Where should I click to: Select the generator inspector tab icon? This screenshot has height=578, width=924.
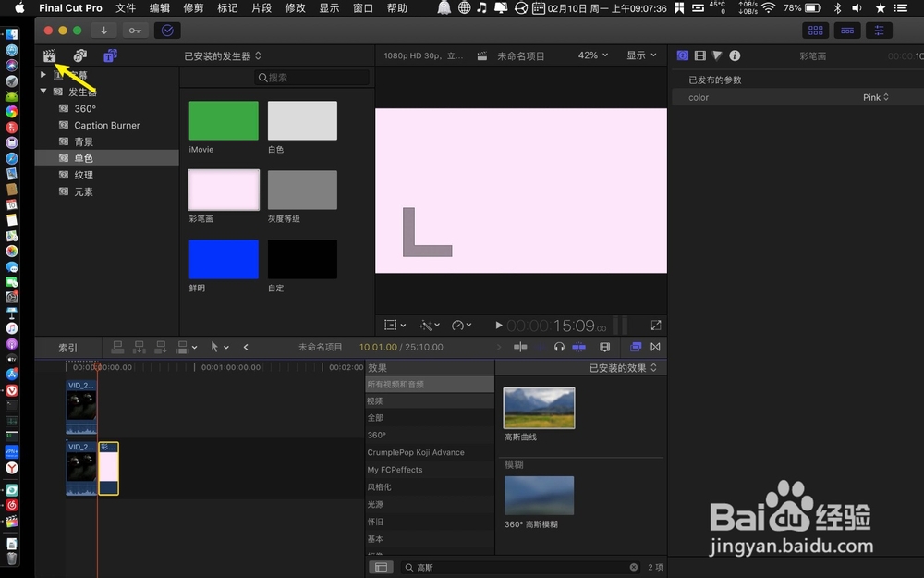(683, 55)
